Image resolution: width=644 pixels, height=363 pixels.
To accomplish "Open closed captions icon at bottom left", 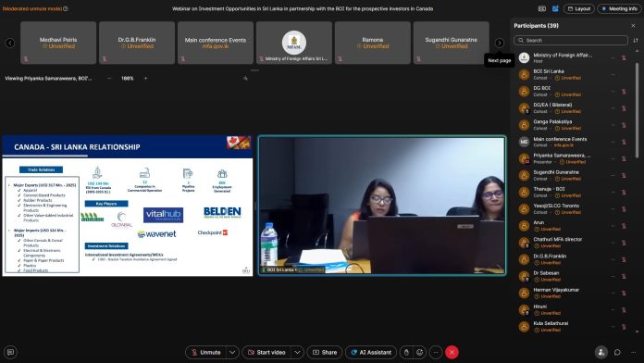I will [x=11, y=352].
